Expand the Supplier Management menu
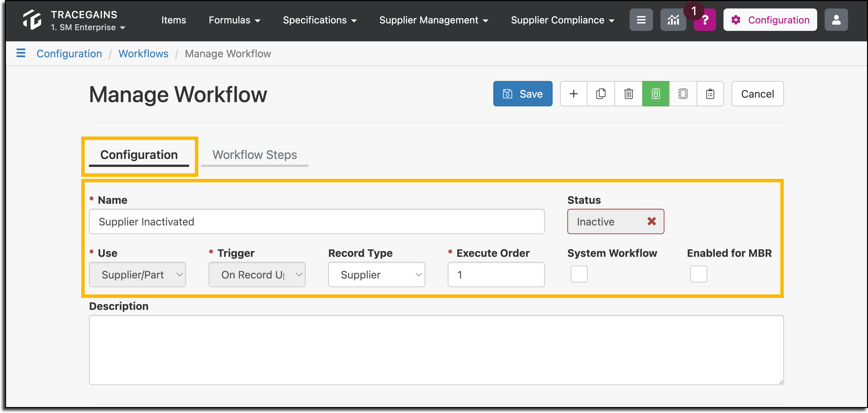The height and width of the screenshot is (413, 868). [x=434, y=20]
